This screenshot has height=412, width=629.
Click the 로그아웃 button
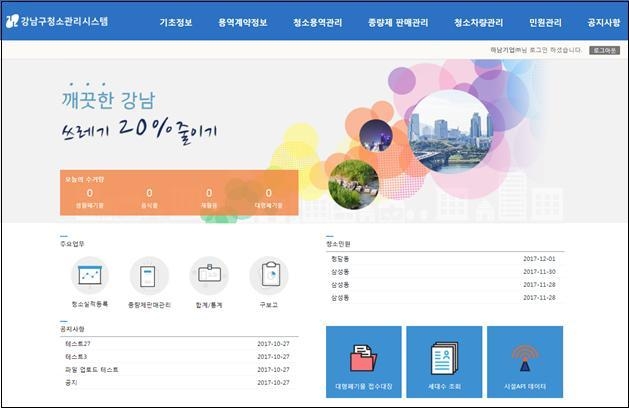tap(605, 50)
